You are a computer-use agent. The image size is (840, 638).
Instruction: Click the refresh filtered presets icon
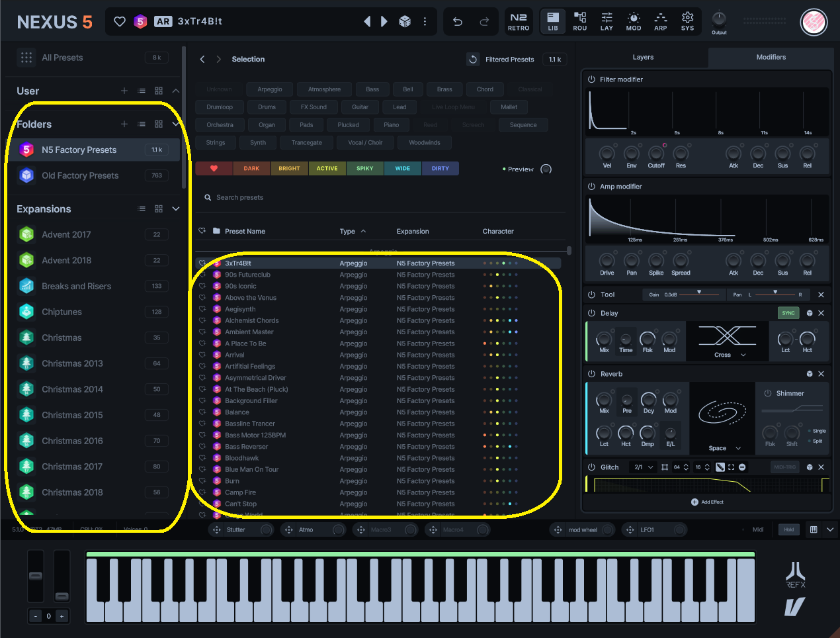pyautogui.click(x=473, y=59)
